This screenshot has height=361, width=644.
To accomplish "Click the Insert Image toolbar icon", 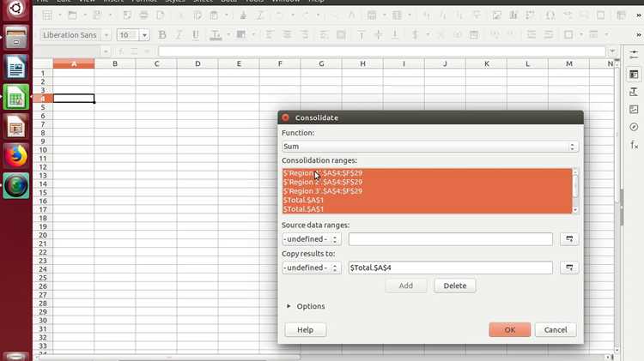I will (496, 15).
